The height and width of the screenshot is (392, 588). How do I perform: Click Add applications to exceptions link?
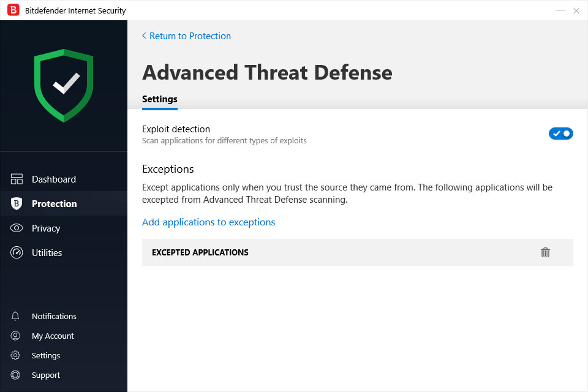click(208, 222)
